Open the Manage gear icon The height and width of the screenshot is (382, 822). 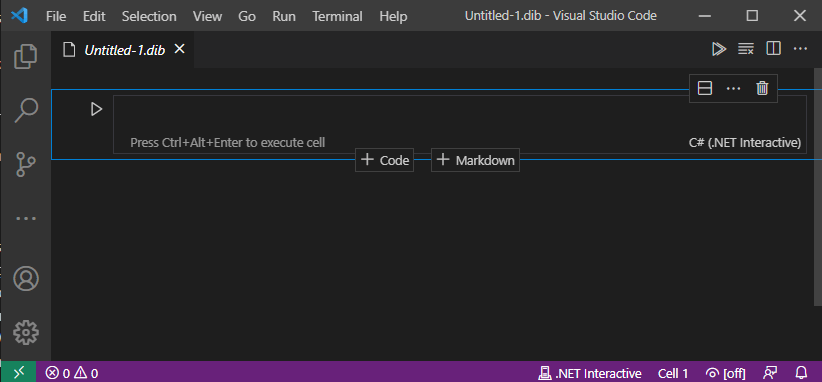coord(26,333)
